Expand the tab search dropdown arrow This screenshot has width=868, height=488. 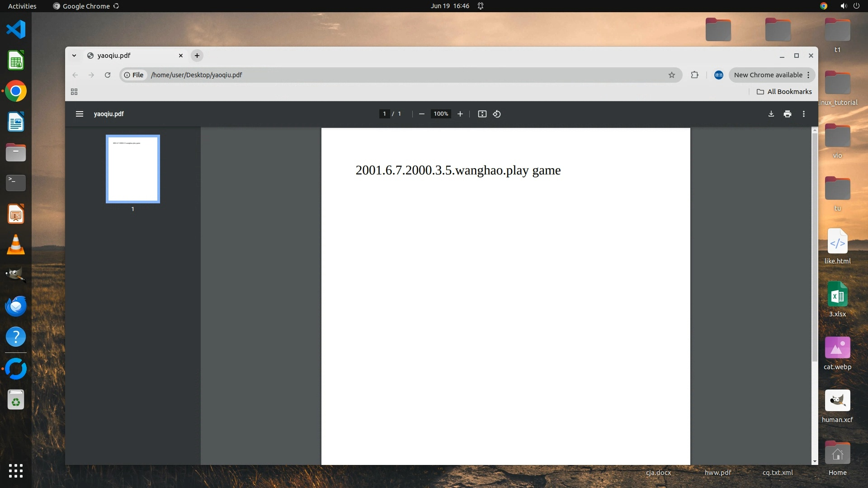click(74, 56)
